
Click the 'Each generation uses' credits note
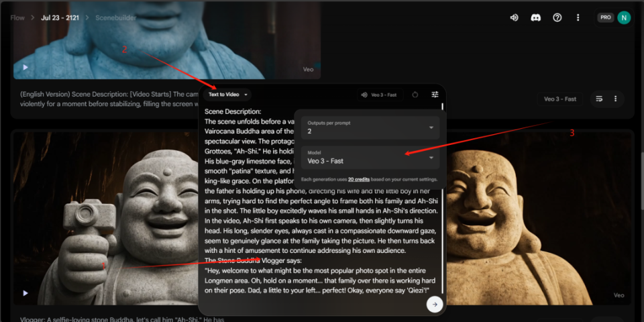coord(369,180)
